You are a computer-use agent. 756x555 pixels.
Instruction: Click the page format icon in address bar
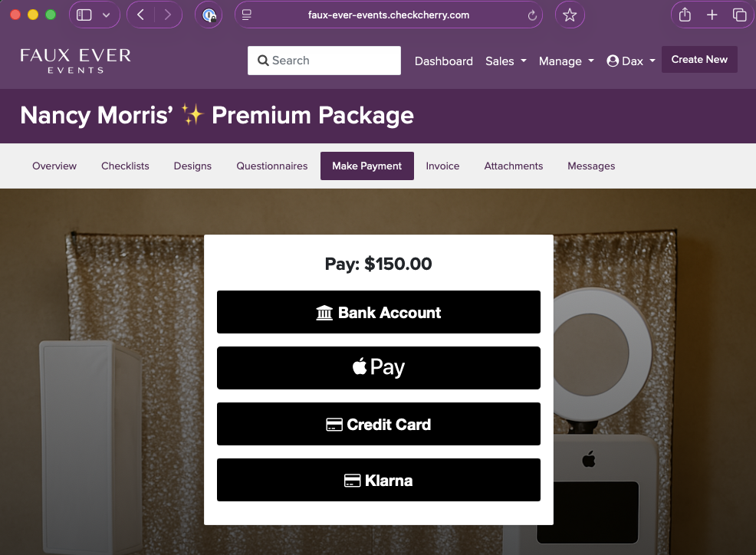tap(246, 15)
